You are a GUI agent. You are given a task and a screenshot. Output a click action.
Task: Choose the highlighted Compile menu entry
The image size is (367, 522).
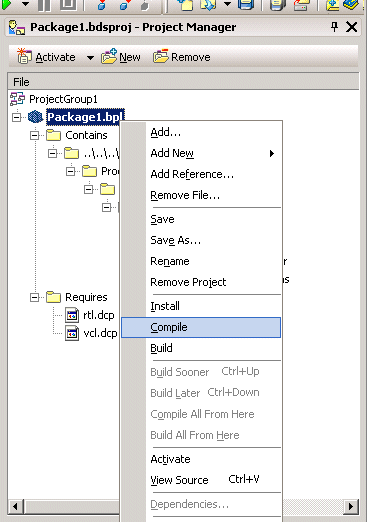[201, 327]
